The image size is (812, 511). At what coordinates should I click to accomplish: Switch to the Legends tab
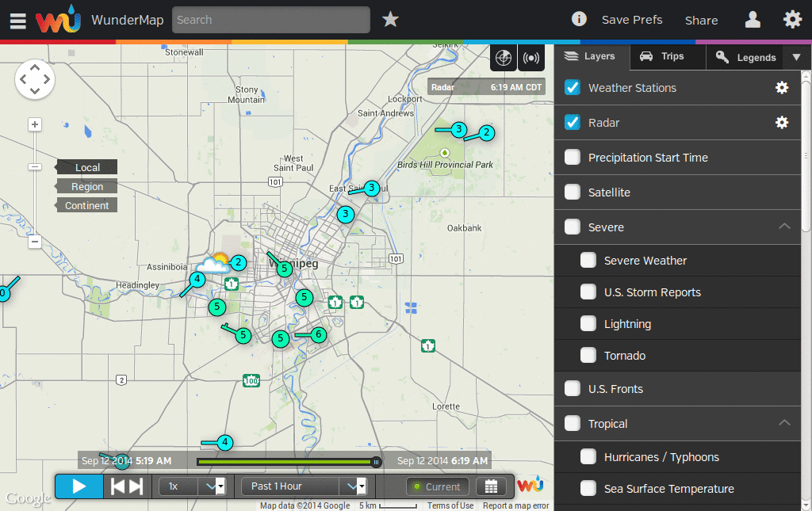pyautogui.click(x=746, y=57)
